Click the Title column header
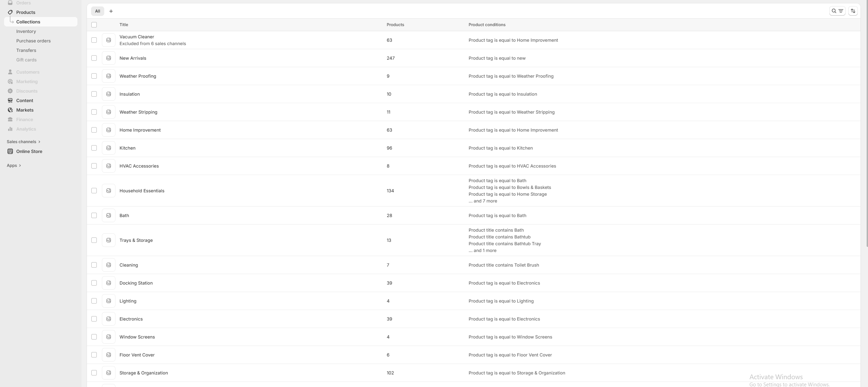868x387 pixels. pyautogui.click(x=124, y=25)
